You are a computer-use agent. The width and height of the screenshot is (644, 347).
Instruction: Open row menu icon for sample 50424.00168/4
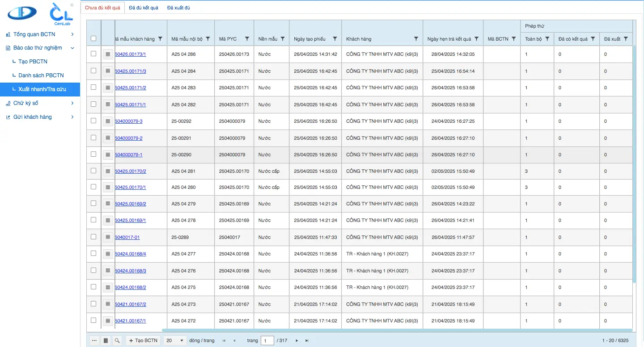tap(108, 254)
